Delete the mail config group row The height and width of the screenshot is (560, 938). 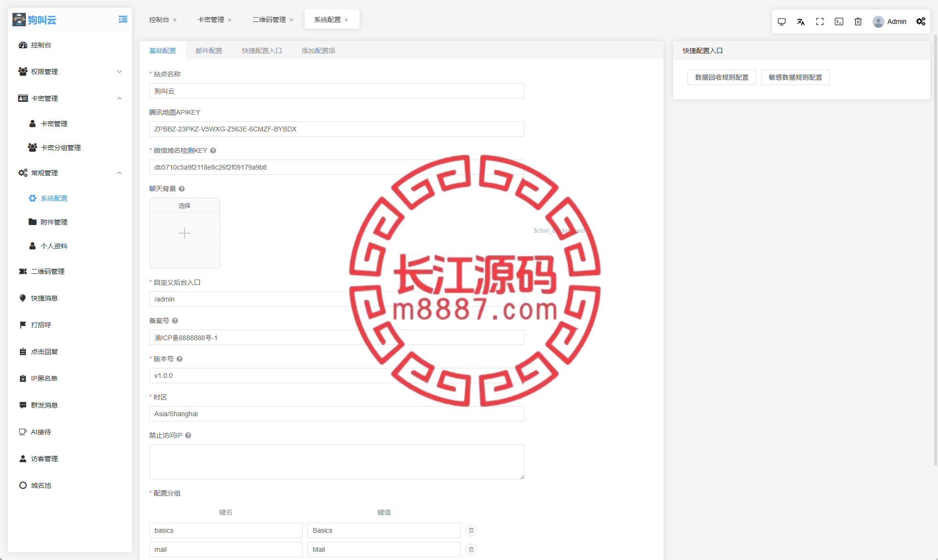(471, 549)
